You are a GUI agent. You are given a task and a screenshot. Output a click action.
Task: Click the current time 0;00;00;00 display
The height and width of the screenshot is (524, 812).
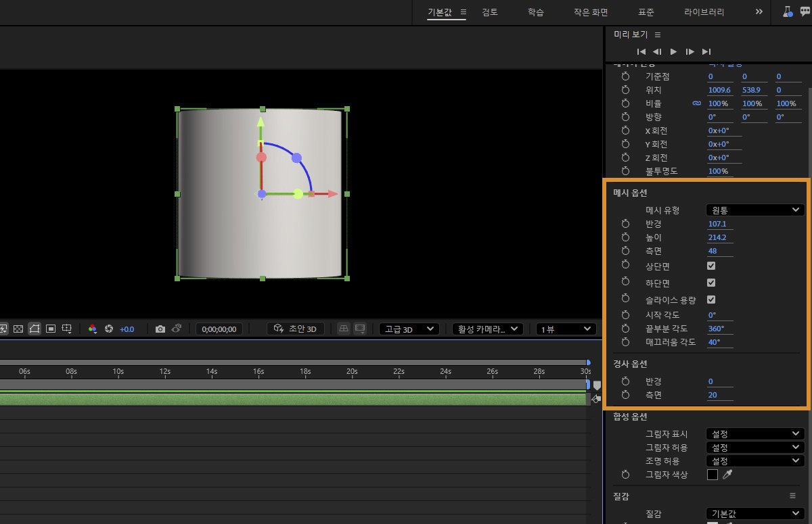[x=218, y=329]
